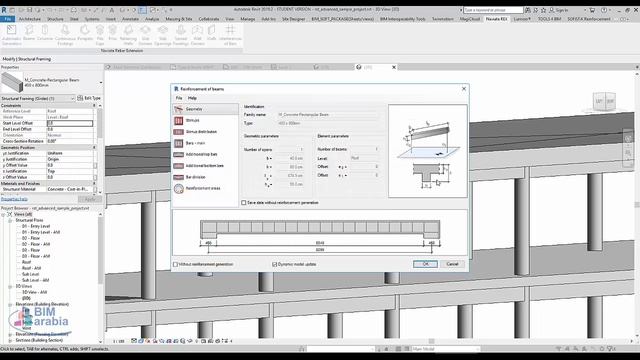Viewport: 640px width, 360px height.
Task: Click the ViewCube in 3D view
Action: point(604,101)
